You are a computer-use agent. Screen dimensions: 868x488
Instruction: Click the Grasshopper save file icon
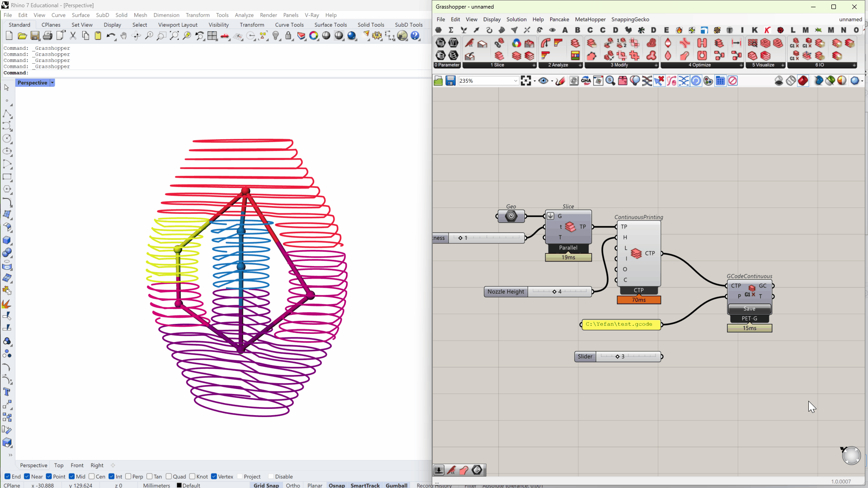450,81
